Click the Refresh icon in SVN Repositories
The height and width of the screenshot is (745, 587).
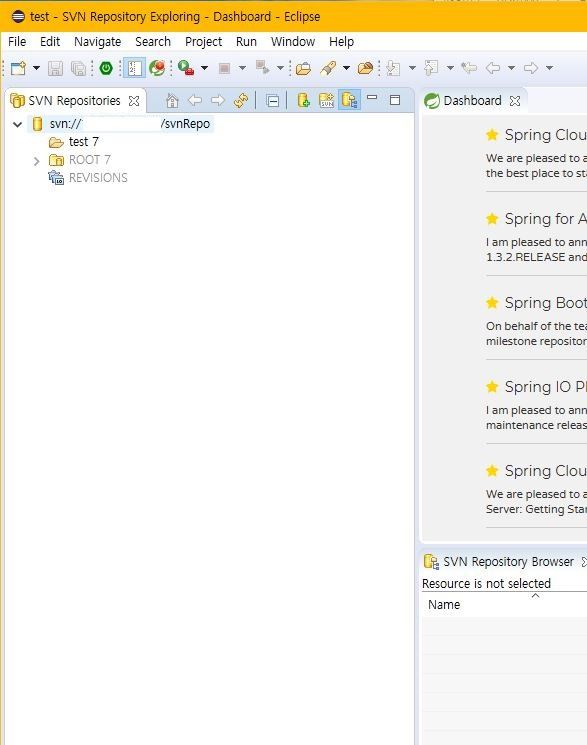tap(241, 100)
